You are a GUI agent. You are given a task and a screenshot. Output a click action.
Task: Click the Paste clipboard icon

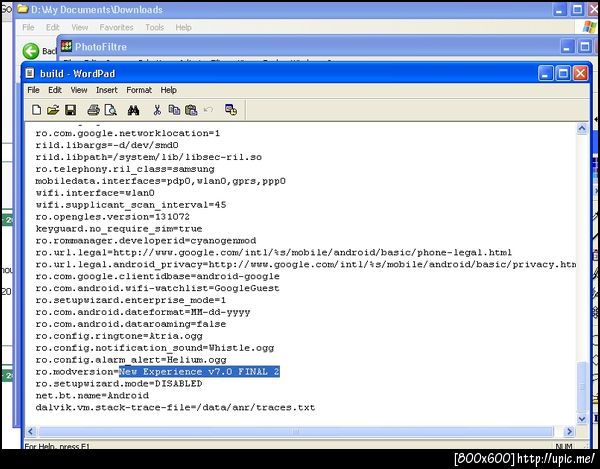[x=191, y=110]
